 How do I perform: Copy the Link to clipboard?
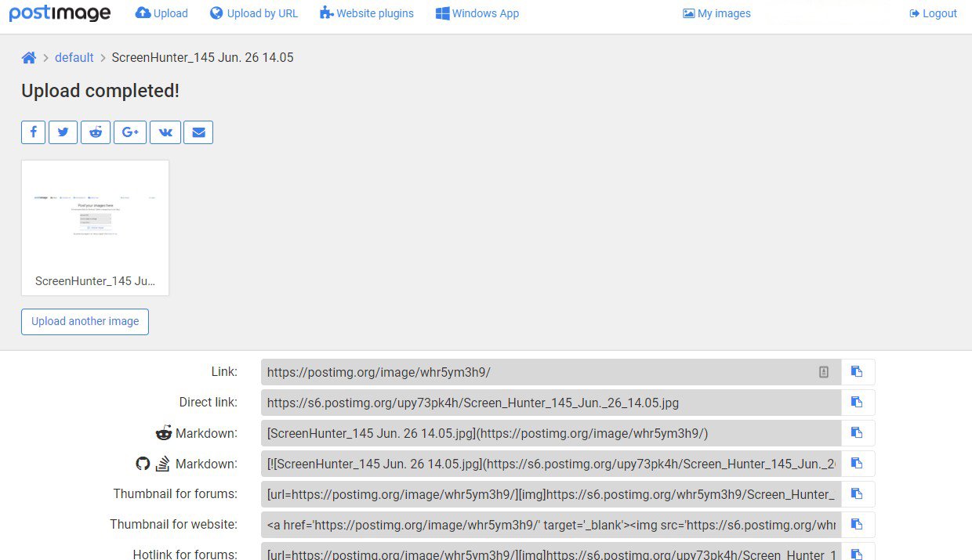[x=858, y=372]
